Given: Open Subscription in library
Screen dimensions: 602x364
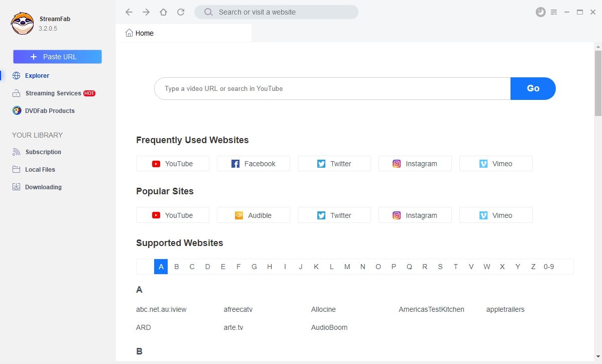Looking at the screenshot, I should coord(43,152).
